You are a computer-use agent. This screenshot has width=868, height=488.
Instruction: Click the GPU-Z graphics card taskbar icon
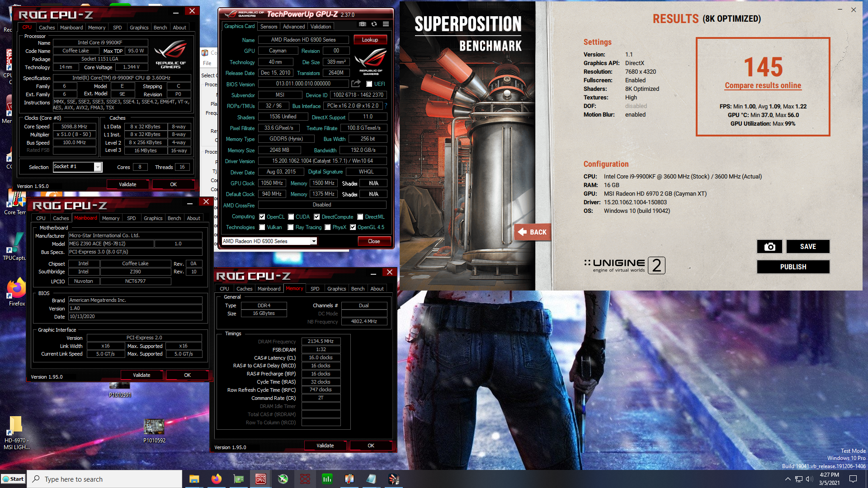238,479
